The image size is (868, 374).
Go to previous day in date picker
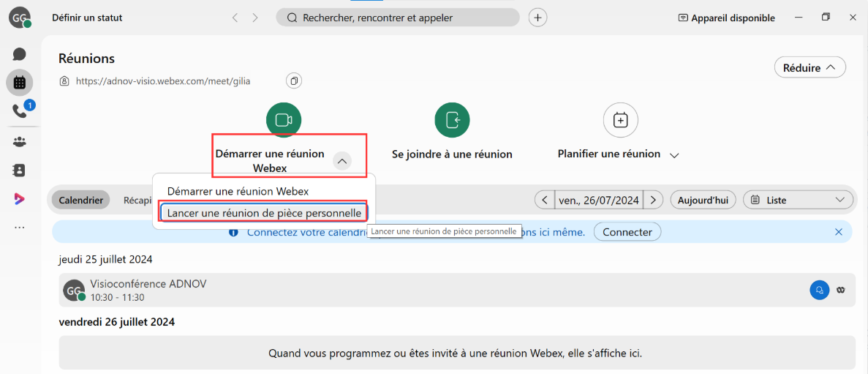(x=545, y=200)
